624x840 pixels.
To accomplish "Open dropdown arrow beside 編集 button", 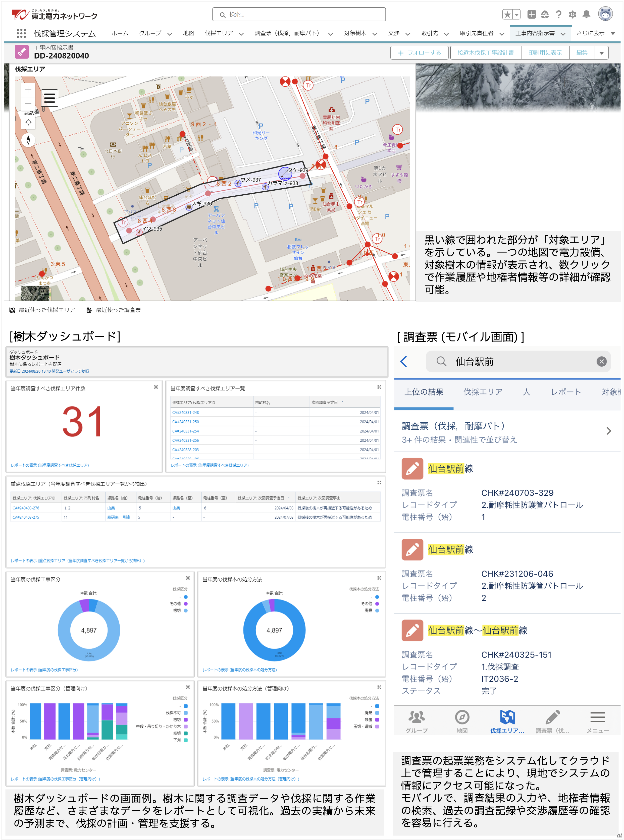I will pos(601,53).
